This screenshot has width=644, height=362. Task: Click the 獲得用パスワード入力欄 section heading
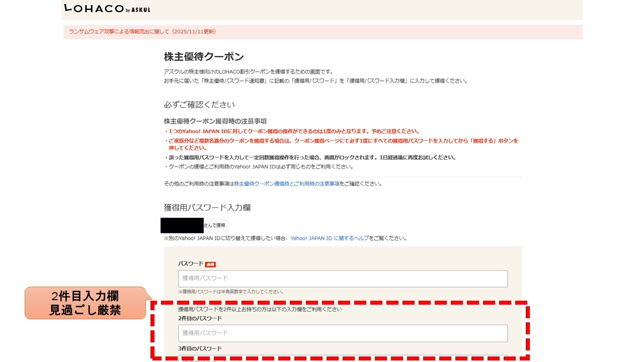[x=207, y=208]
